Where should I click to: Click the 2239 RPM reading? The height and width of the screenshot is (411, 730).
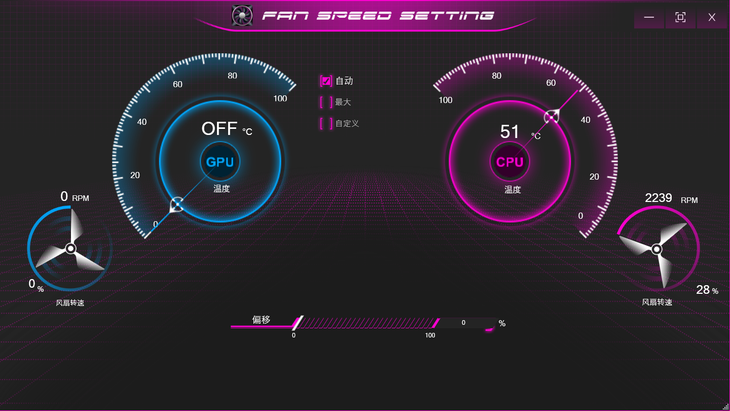coord(660,198)
